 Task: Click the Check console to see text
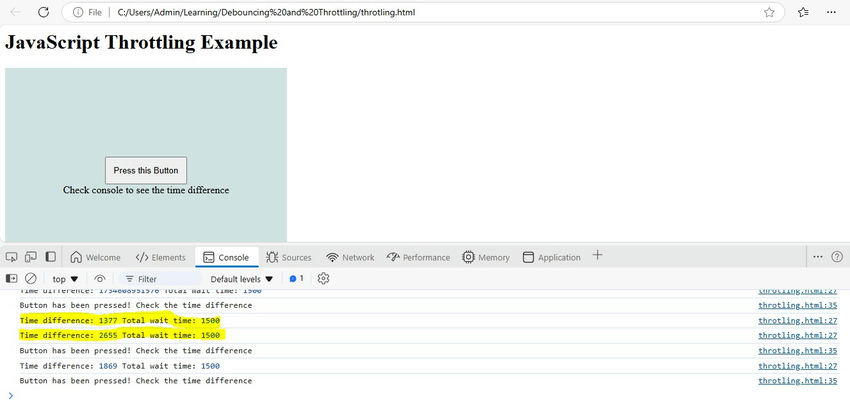click(146, 190)
